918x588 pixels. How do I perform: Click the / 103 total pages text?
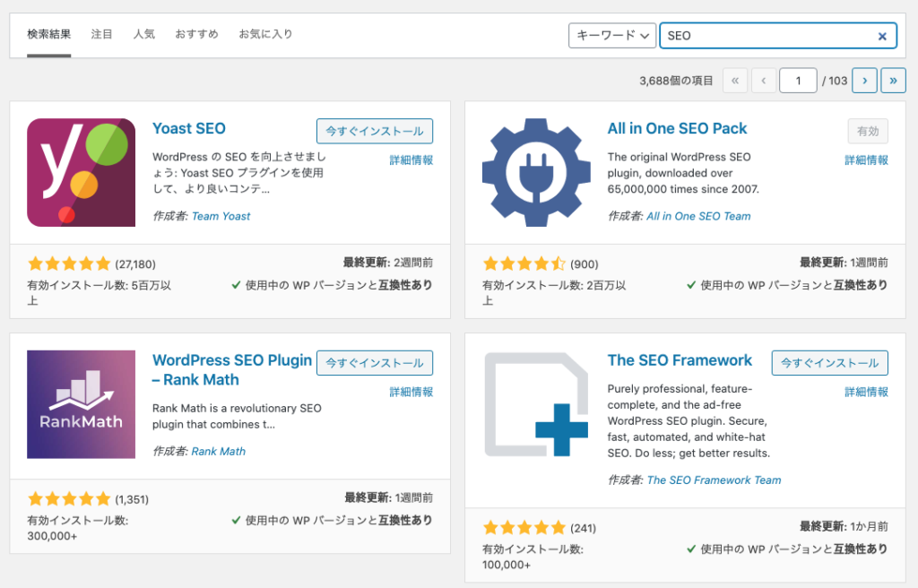pyautogui.click(x=835, y=81)
